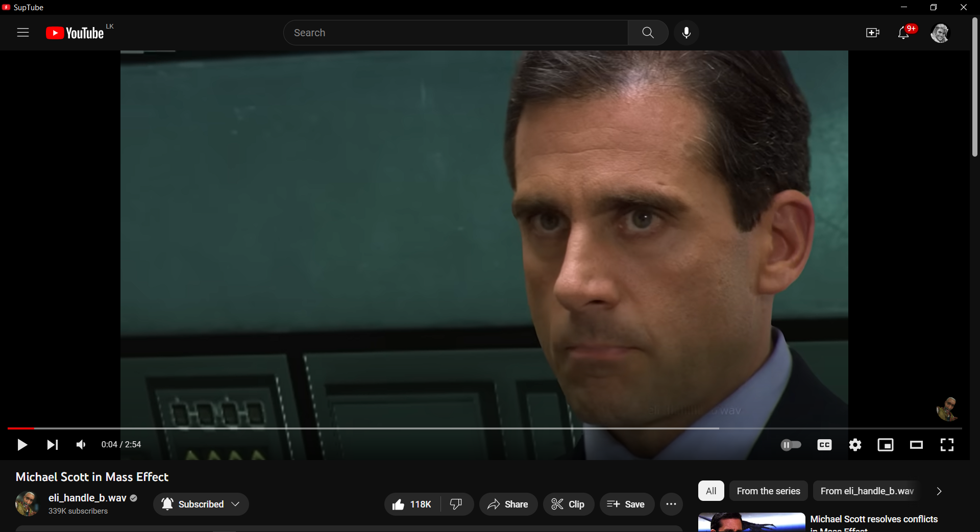Focus the Search input field
980x532 pixels.
(x=456, y=33)
